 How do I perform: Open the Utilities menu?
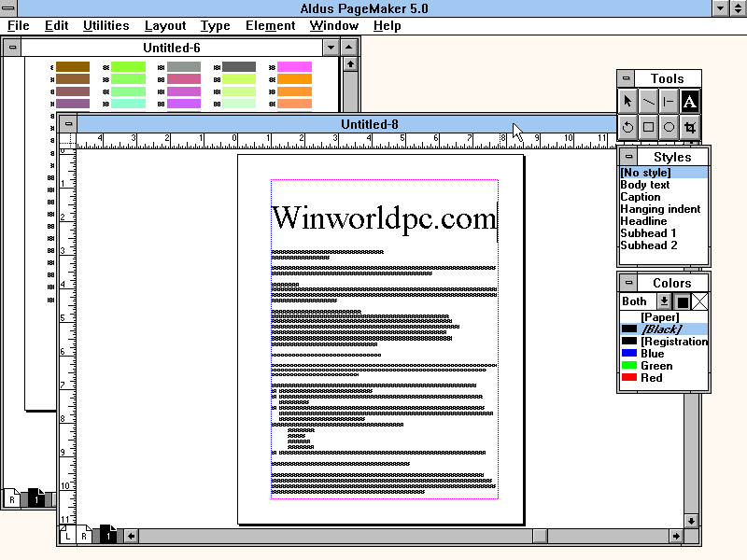[106, 26]
